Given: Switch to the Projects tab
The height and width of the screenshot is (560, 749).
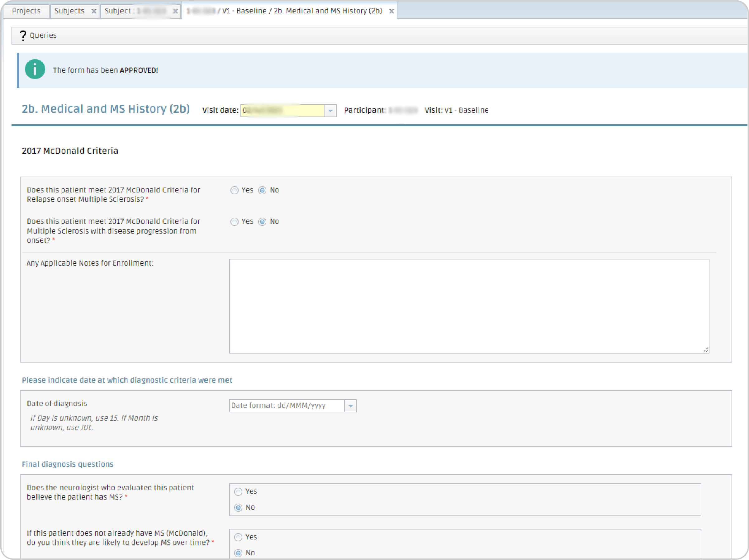Looking at the screenshot, I should pyautogui.click(x=26, y=11).
